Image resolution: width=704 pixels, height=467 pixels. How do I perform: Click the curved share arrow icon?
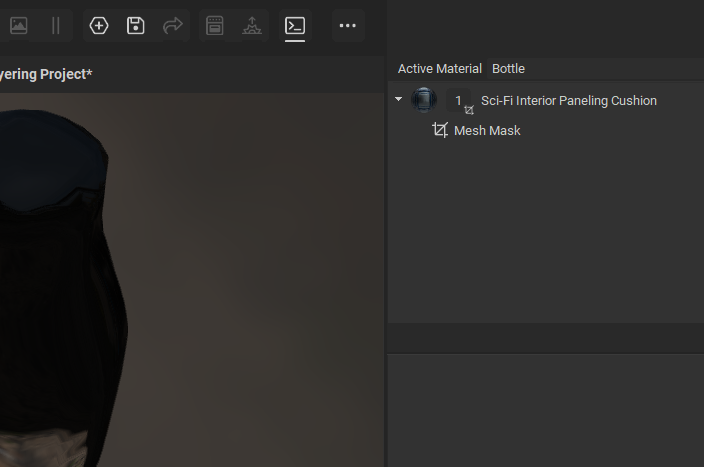pos(173,26)
